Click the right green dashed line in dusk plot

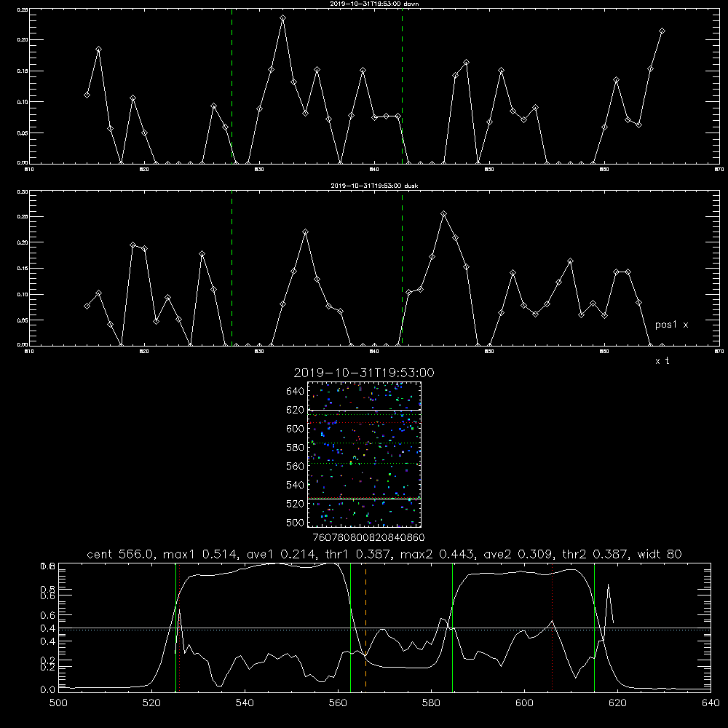[x=402, y=268]
